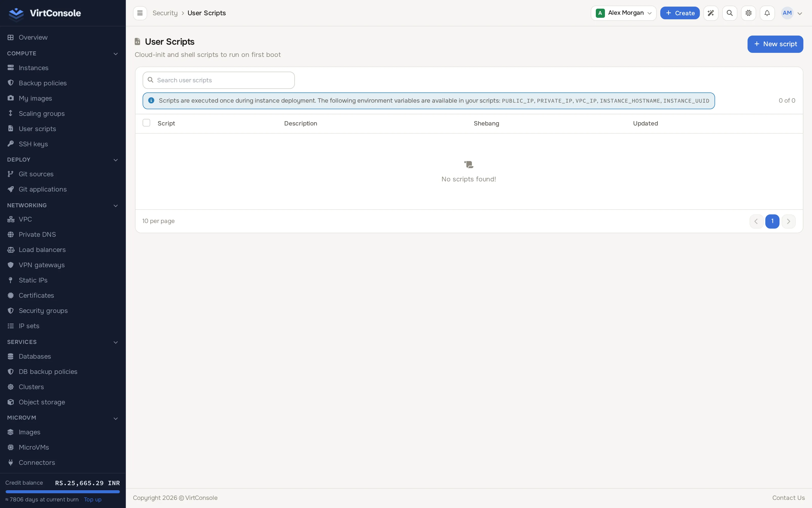The height and width of the screenshot is (508, 812).
Task: Click next page arrow
Action: [788, 221]
